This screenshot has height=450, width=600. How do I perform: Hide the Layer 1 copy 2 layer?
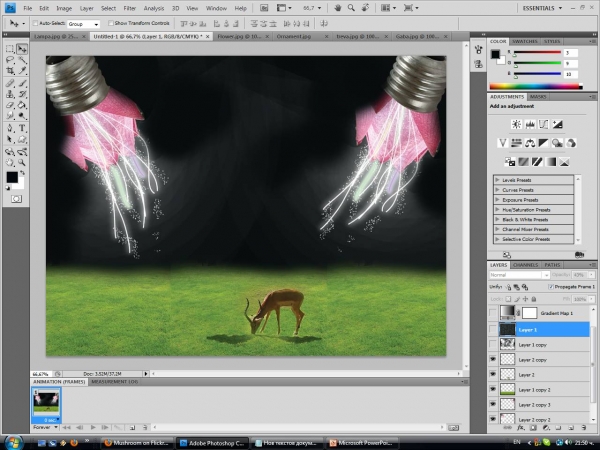tap(493, 389)
